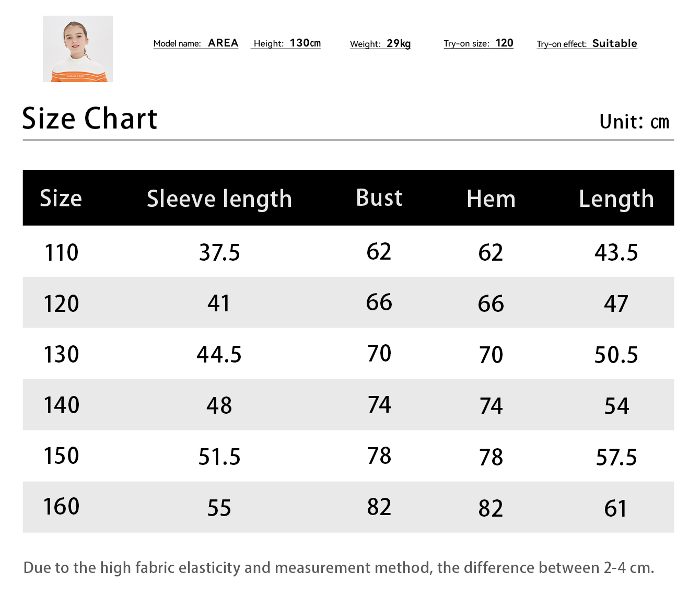Image resolution: width=700 pixels, height=607 pixels.
Task: Click the model photo thumbnail
Action: click(x=78, y=49)
